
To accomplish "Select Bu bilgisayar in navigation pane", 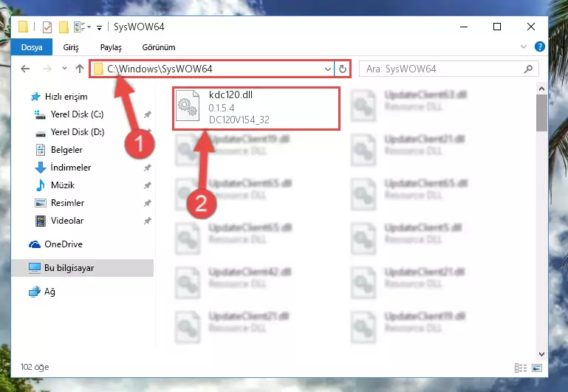I will point(82,268).
